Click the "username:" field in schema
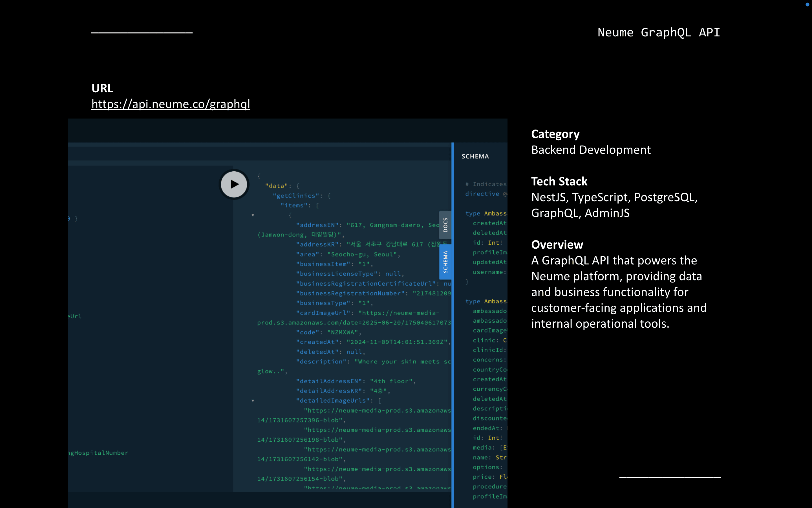Screen dimensions: 812x508 tap(489, 272)
